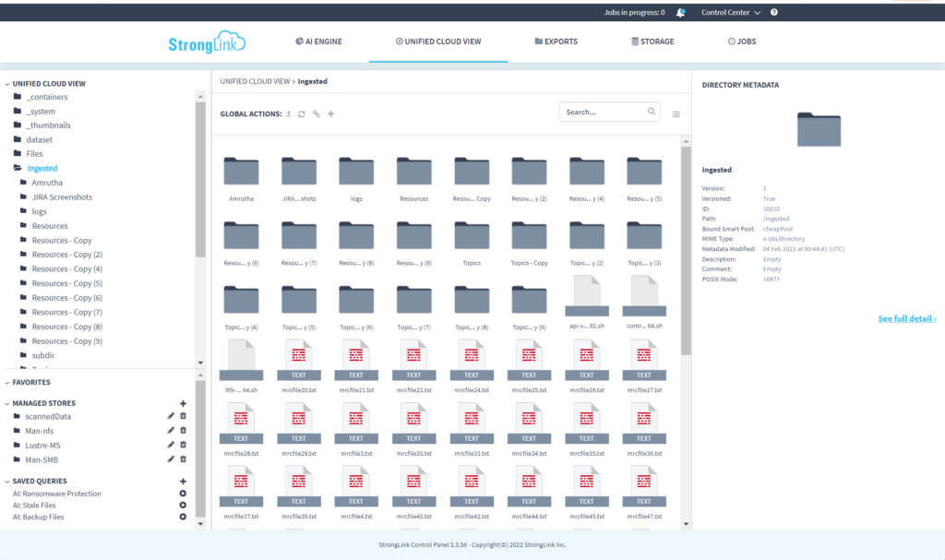This screenshot has width=945, height=560.
Task: Click the link icon in the Global Actions bar
Action: pyautogui.click(x=316, y=113)
